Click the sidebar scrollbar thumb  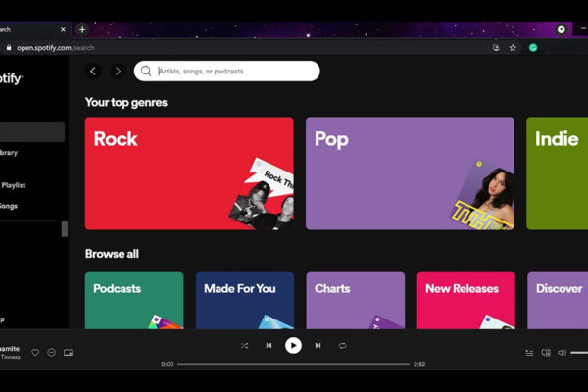click(65, 228)
